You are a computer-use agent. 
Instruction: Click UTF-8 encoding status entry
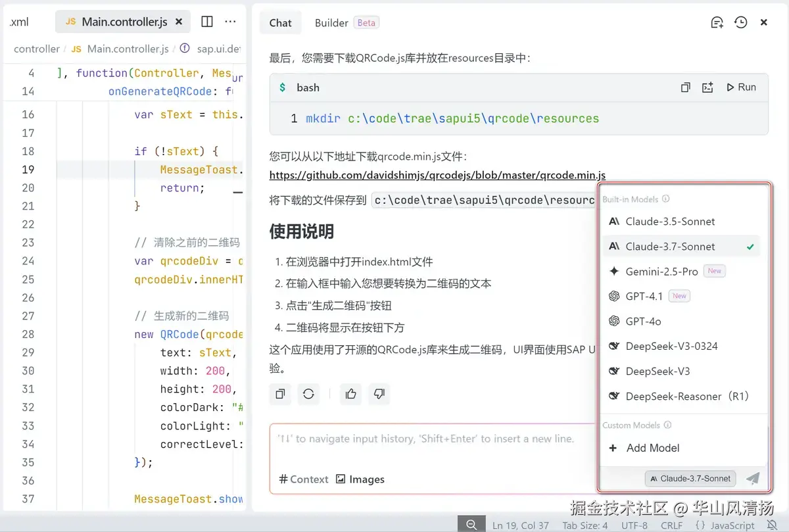click(634, 525)
